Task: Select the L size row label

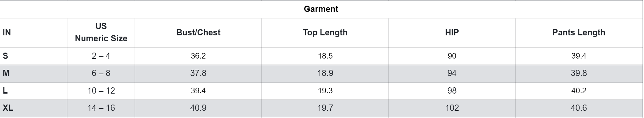Action: click(x=5, y=91)
